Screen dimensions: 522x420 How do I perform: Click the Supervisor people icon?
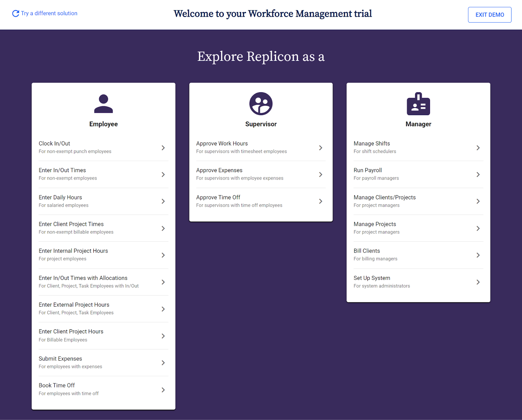[x=261, y=104]
